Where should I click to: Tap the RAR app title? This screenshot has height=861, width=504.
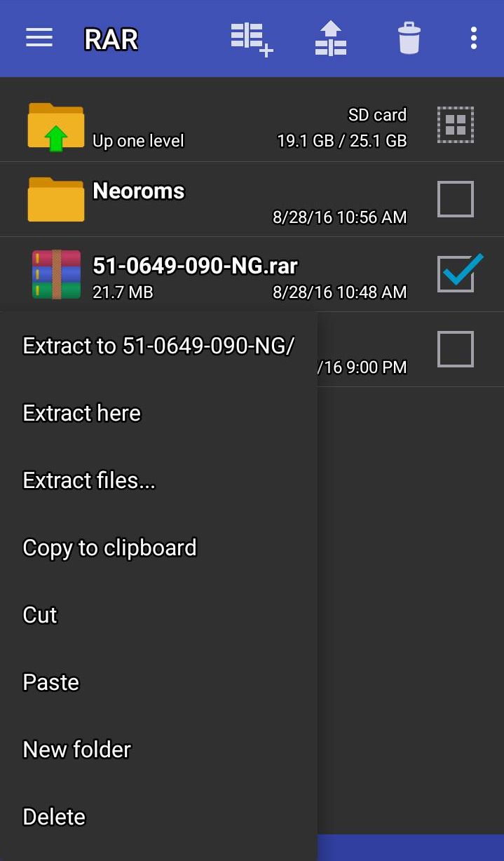pyautogui.click(x=111, y=39)
